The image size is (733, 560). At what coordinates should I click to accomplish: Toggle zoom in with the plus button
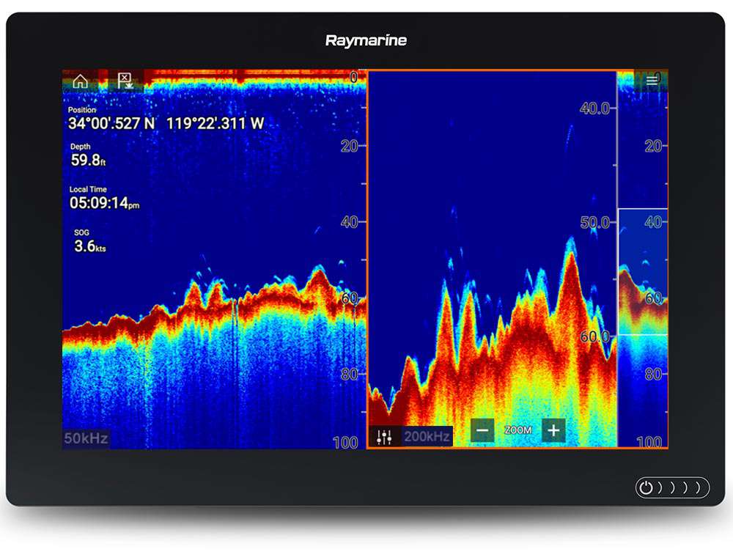tap(553, 430)
